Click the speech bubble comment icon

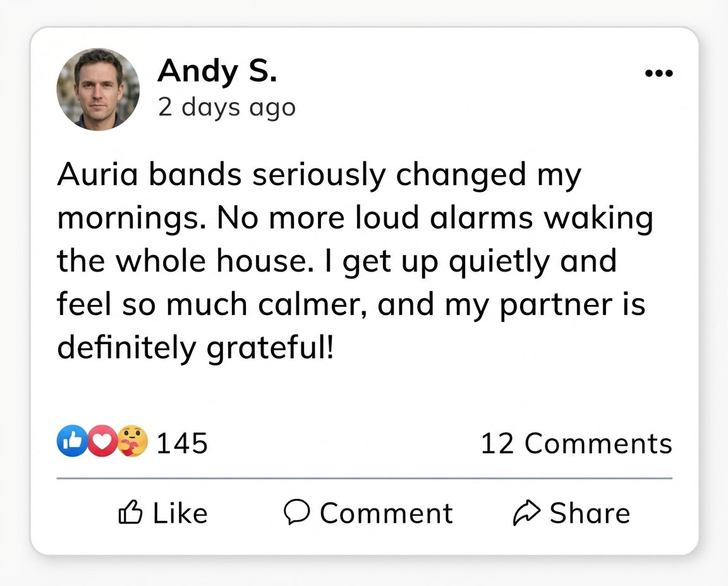click(x=295, y=512)
